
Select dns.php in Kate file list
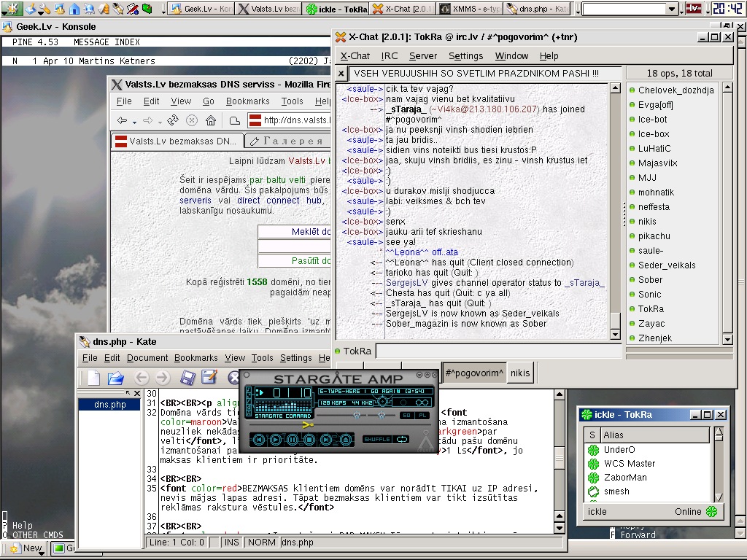pos(109,404)
